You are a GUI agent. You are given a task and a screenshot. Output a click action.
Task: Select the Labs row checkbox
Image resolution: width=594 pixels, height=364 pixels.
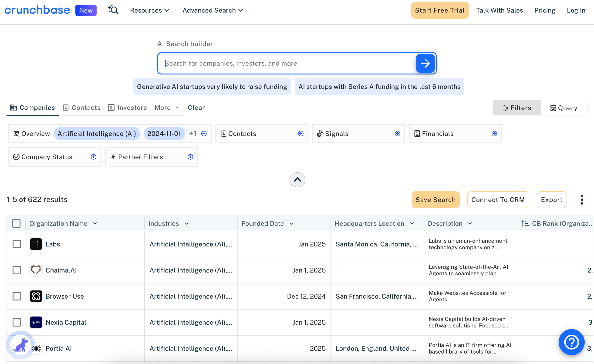(17, 244)
